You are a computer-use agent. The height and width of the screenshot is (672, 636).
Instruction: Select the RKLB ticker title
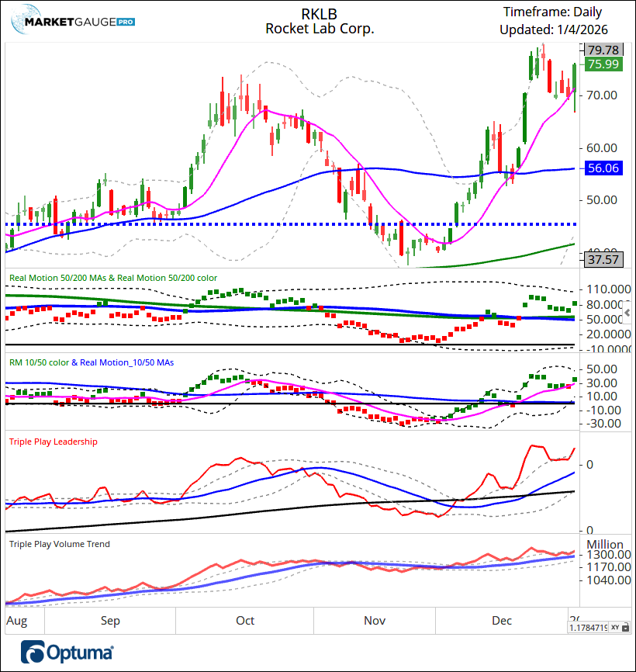[x=319, y=13]
